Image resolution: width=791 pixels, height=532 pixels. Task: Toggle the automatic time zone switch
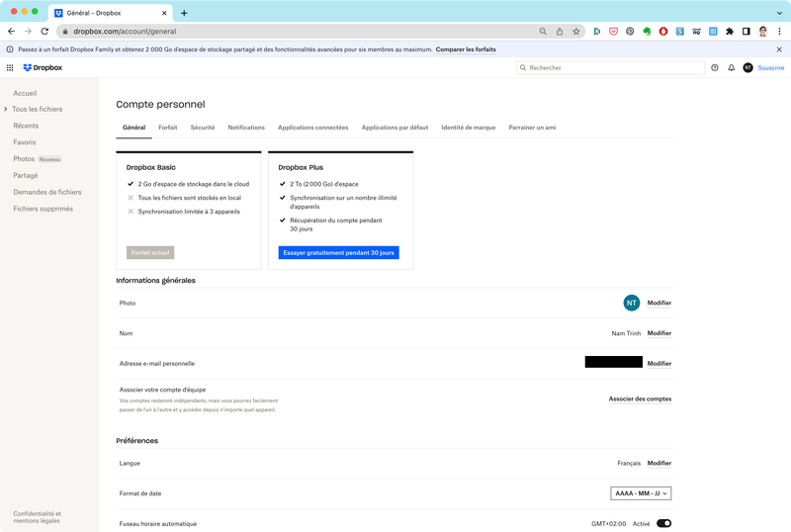point(663,523)
